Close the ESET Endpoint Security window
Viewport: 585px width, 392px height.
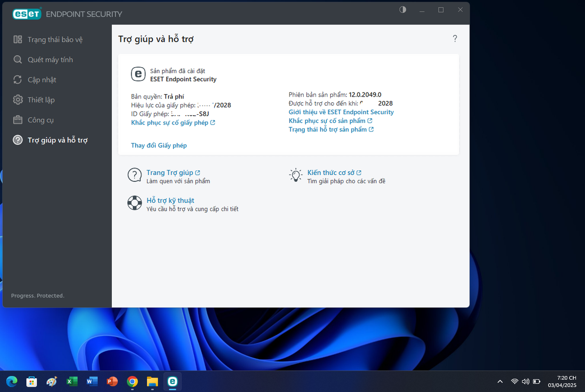click(461, 10)
